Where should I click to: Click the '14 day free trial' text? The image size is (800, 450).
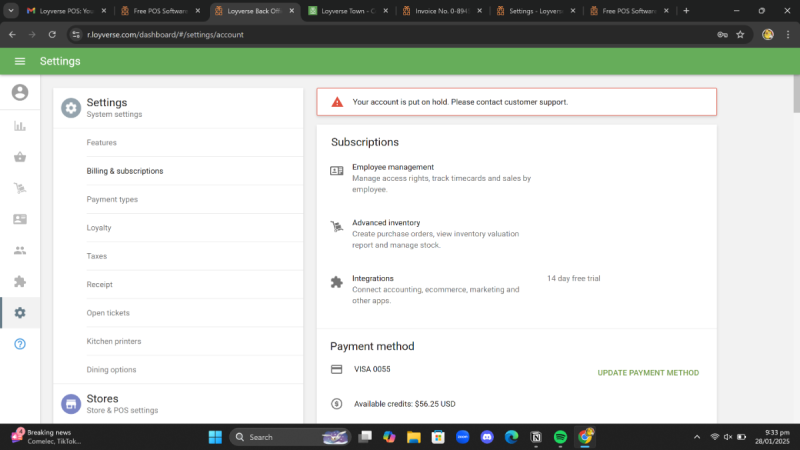[x=573, y=279]
